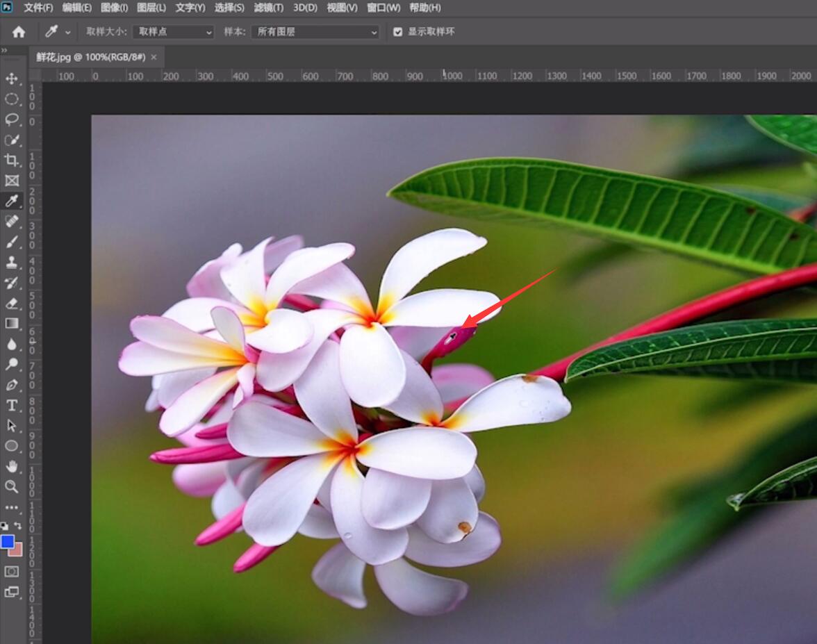The image size is (817, 644).
Task: Select the Elliptical Marquee tool
Action: pos(11,99)
